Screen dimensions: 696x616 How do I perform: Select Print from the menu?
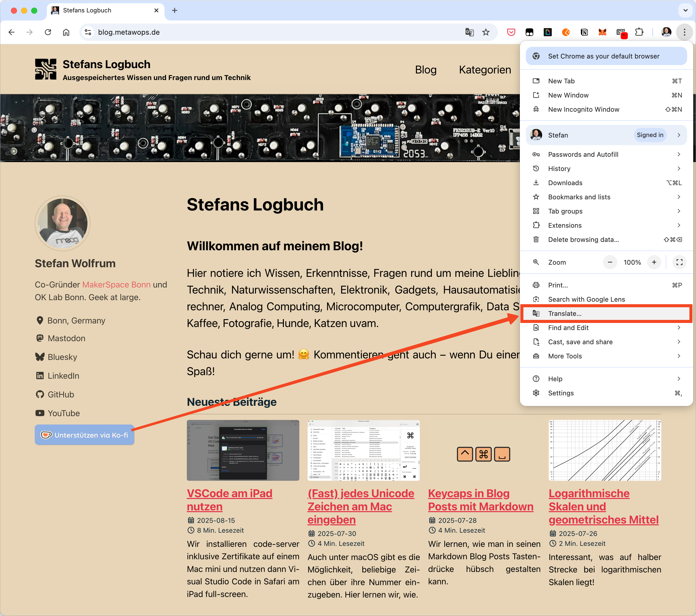click(x=606, y=285)
